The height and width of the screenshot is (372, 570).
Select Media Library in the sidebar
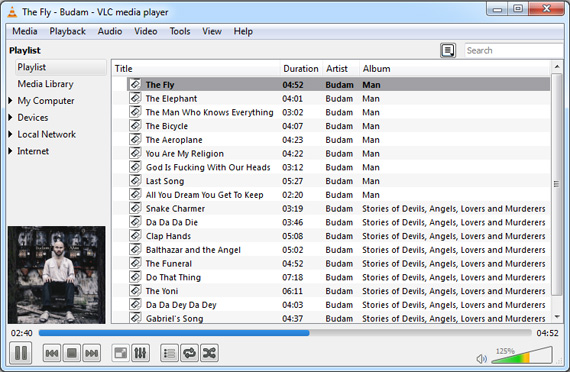(x=45, y=84)
